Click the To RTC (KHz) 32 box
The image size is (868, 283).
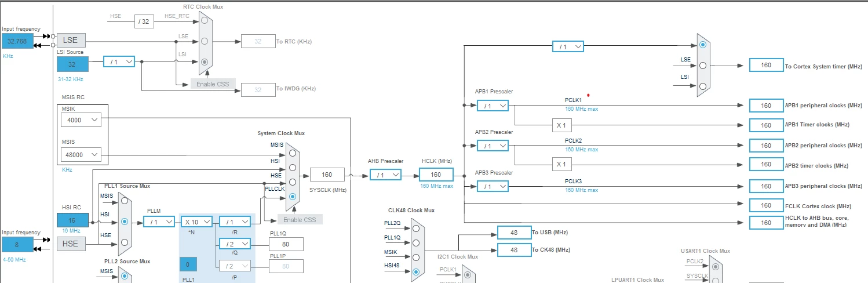258,41
